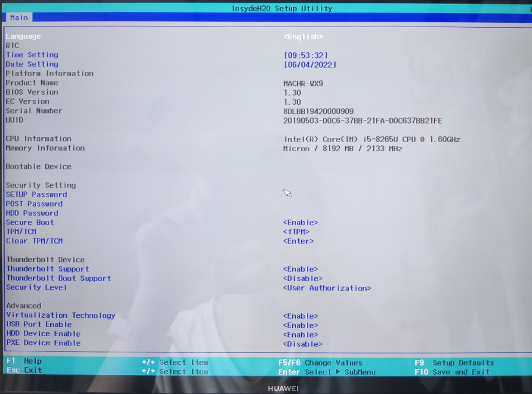The image size is (532, 394).
Task: Select the Date Setting value field
Action: [310, 65]
